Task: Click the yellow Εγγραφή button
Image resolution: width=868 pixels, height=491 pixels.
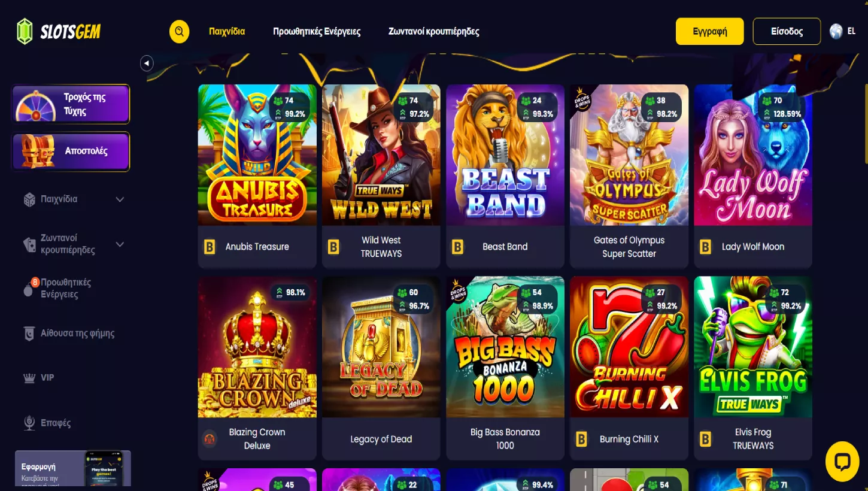Action: (710, 31)
